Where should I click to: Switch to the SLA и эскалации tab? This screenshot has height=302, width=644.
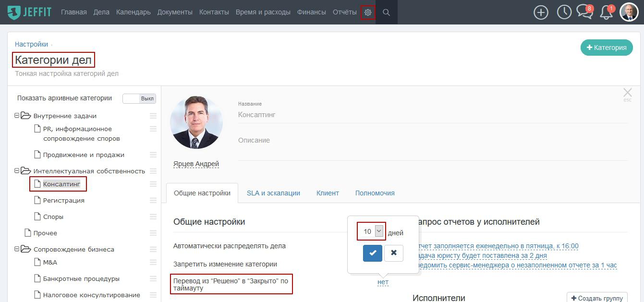point(273,193)
